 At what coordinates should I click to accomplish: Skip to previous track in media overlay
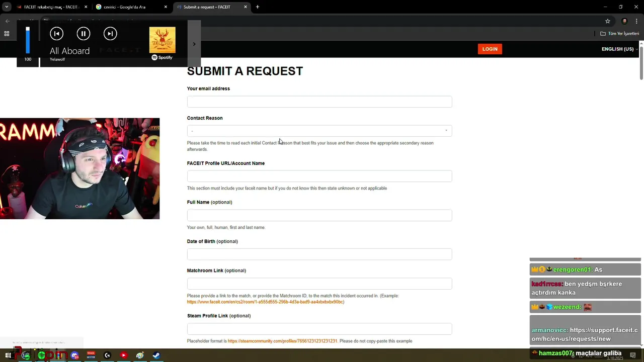click(x=56, y=34)
